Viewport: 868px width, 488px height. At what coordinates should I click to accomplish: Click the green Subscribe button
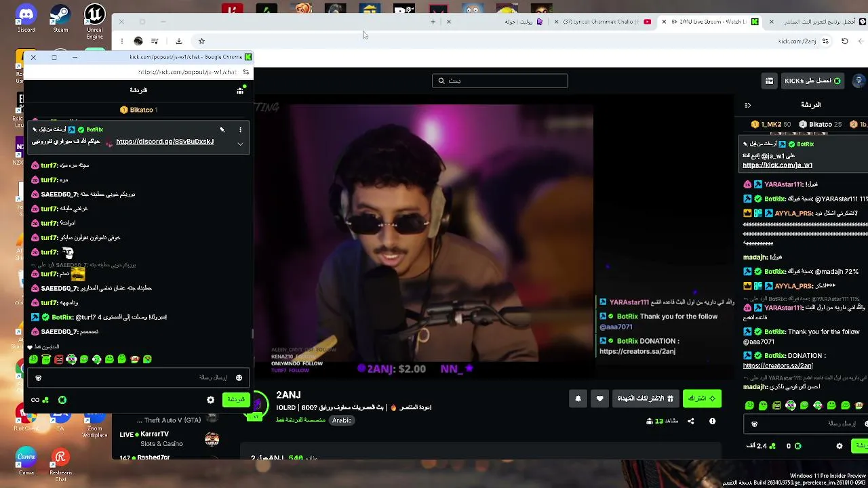pos(702,399)
